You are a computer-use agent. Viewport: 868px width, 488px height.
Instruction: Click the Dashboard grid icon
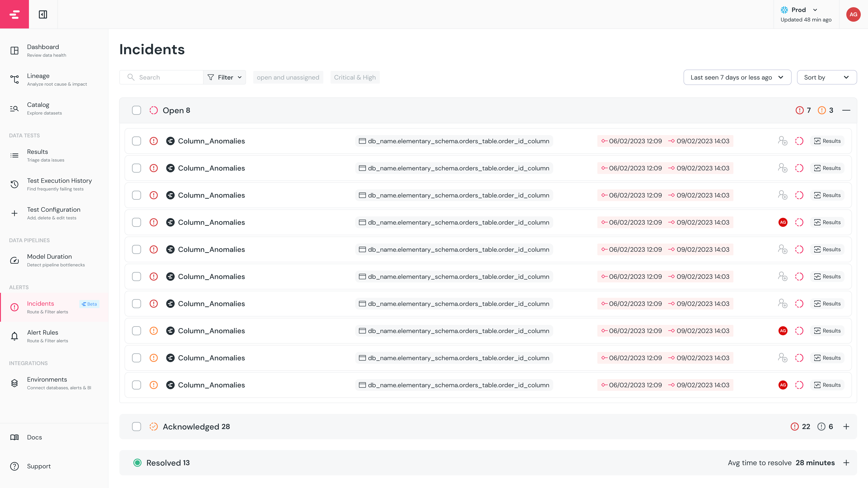point(14,50)
